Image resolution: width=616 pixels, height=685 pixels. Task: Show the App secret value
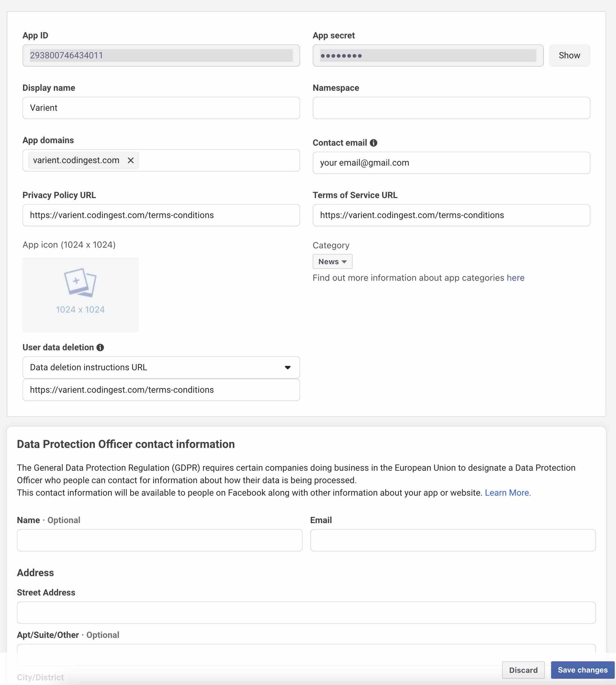[569, 56]
